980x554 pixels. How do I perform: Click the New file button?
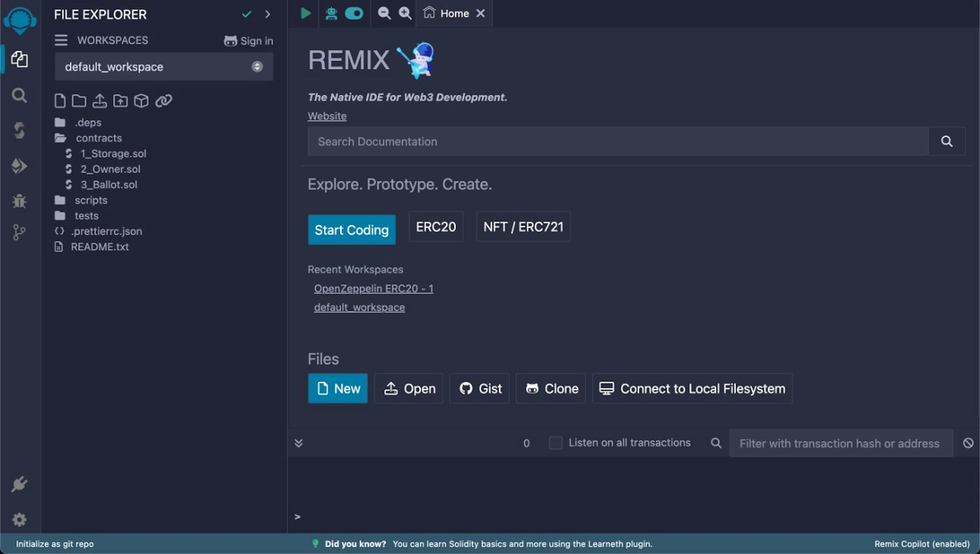338,388
